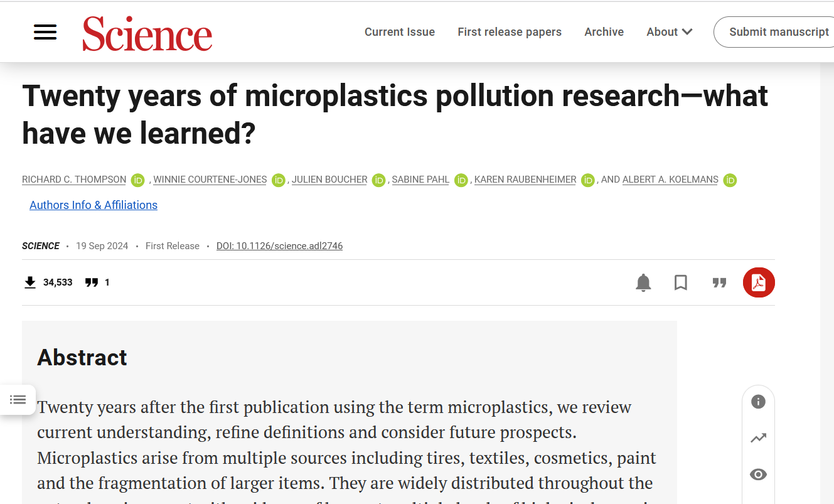The width and height of the screenshot is (834, 504).
Task: Open the table of contents list icon
Action: pyautogui.click(x=18, y=399)
